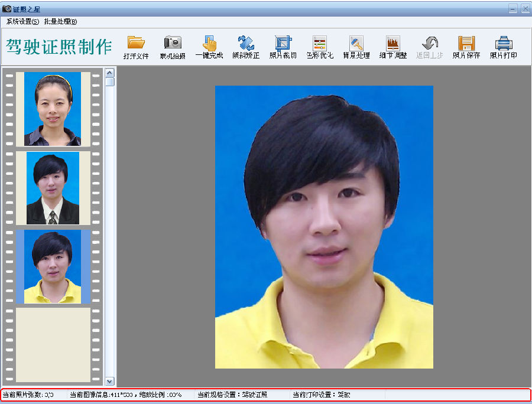This screenshot has height=404, width=532.
Task: Print the photo with 照片打印
Action: click(x=504, y=43)
